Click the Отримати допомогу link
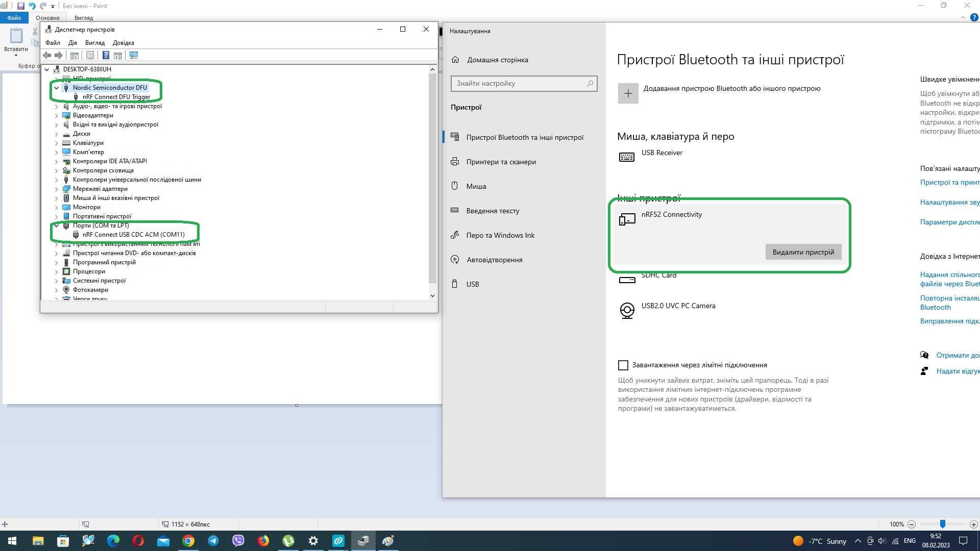The image size is (980, 551). click(x=958, y=355)
